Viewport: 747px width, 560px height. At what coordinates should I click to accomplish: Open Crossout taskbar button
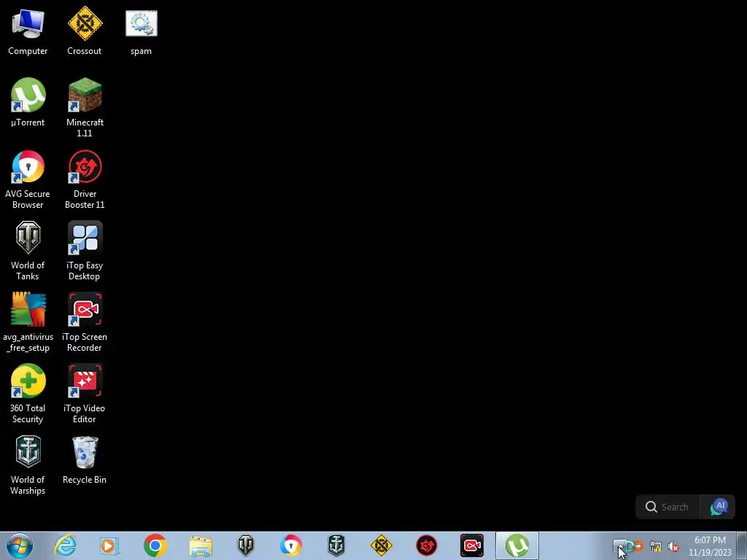[x=381, y=545]
